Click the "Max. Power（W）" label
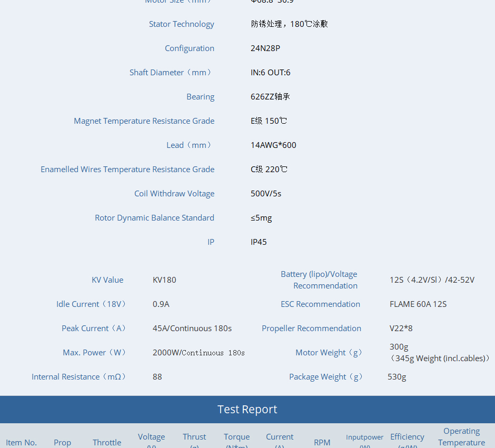 [94, 353]
